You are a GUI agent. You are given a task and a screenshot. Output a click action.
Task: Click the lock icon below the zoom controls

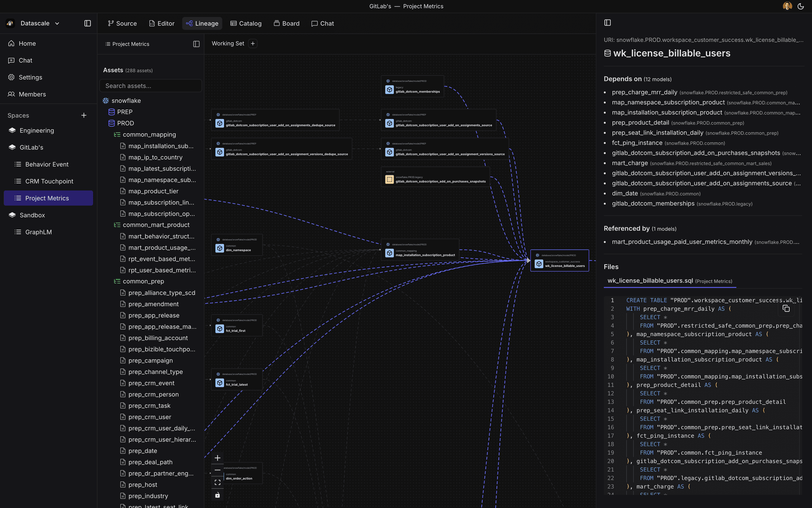pyautogui.click(x=217, y=495)
